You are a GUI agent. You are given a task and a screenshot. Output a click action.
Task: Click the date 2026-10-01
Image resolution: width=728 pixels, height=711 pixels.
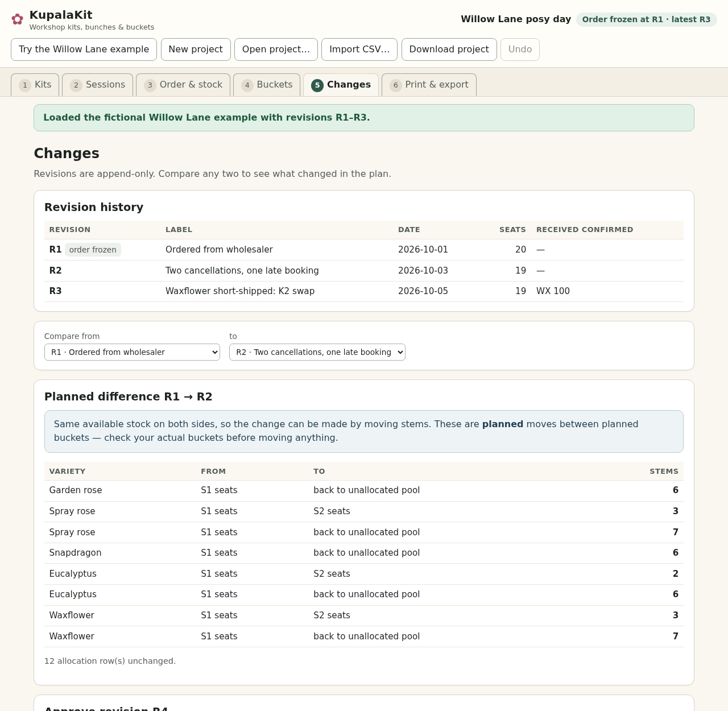pos(423,250)
